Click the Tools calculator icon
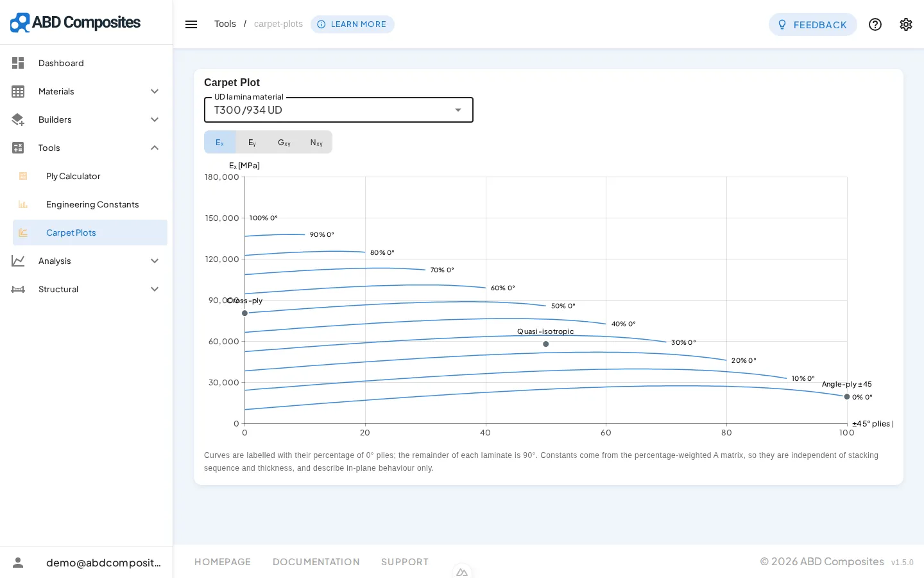 pos(18,148)
